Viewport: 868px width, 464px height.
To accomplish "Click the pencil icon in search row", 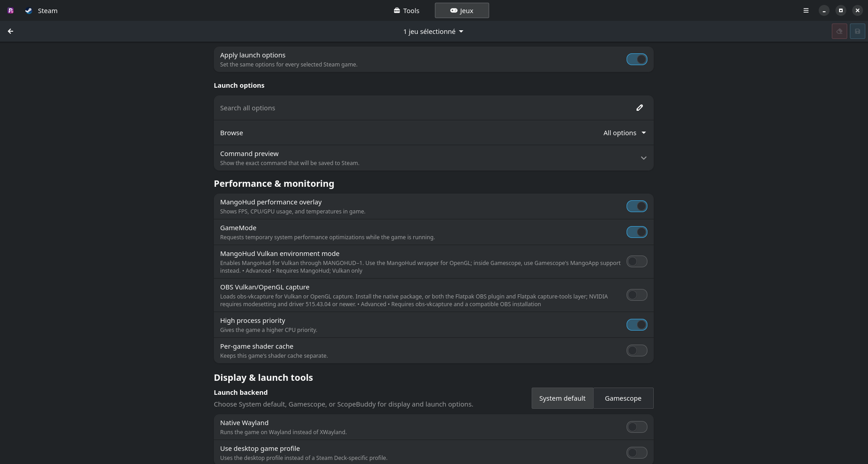I will coord(640,108).
